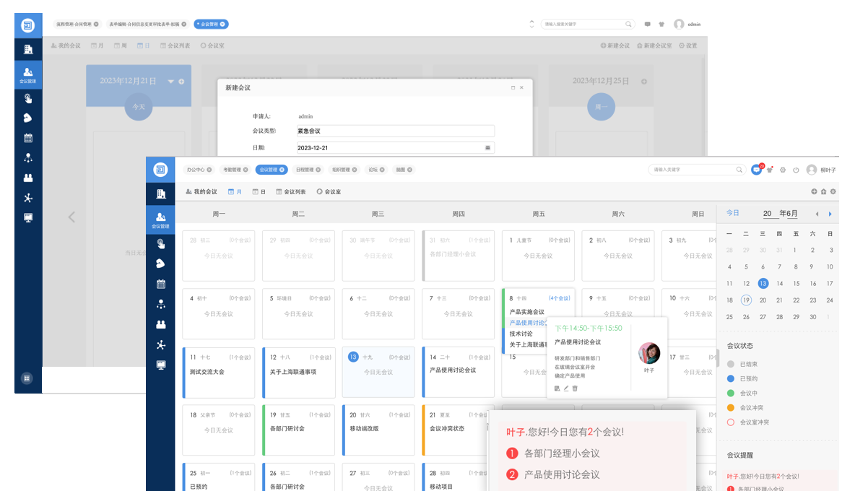The height and width of the screenshot is (491, 868).
Task: Click 今日 link above mini calendar
Action: click(x=733, y=213)
